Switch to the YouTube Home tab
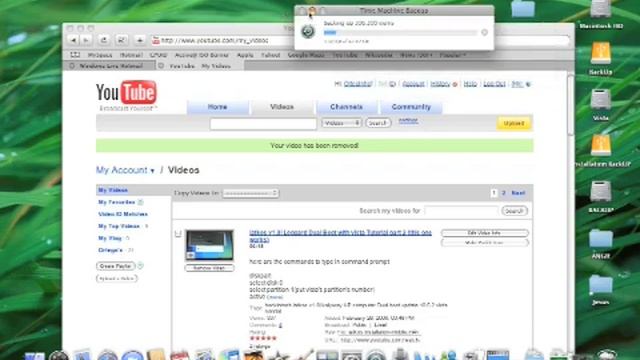The image size is (640, 360). 218,107
